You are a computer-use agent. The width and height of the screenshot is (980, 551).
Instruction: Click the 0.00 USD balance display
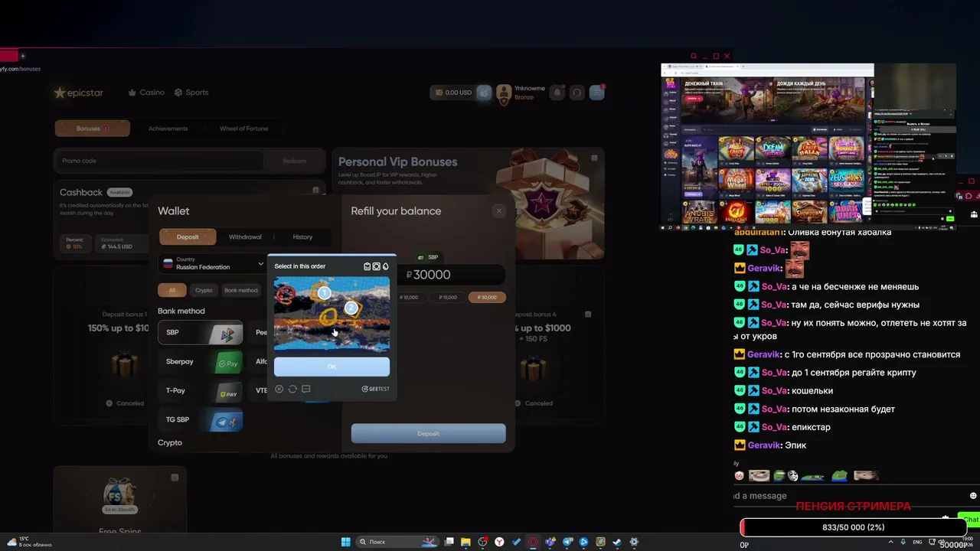[452, 93]
